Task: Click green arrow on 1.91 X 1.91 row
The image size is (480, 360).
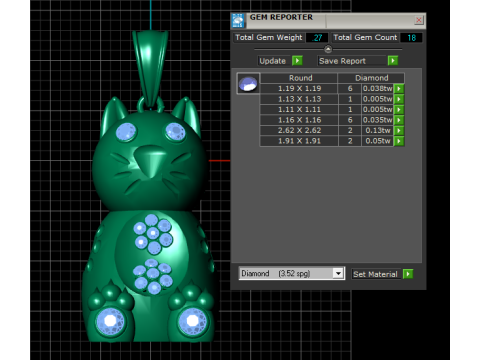Action: click(399, 141)
